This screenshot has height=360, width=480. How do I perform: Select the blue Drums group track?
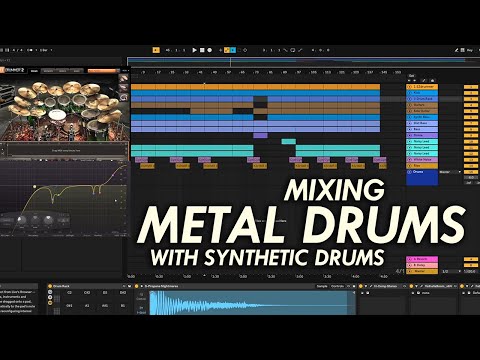[x=422, y=177]
